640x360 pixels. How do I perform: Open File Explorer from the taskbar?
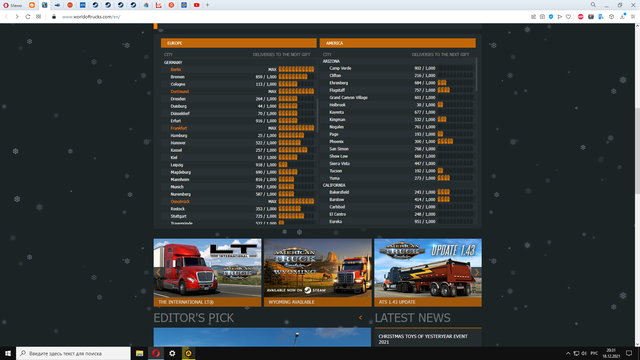tap(139, 353)
